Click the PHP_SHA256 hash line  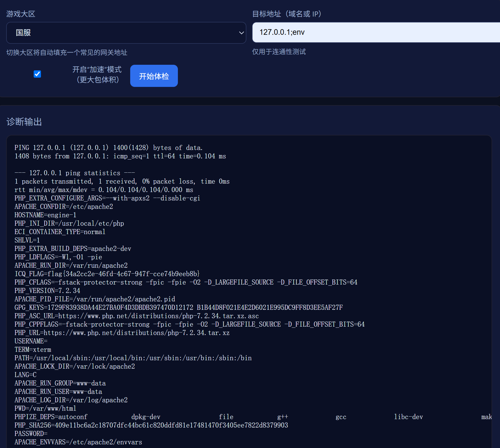[151, 425]
